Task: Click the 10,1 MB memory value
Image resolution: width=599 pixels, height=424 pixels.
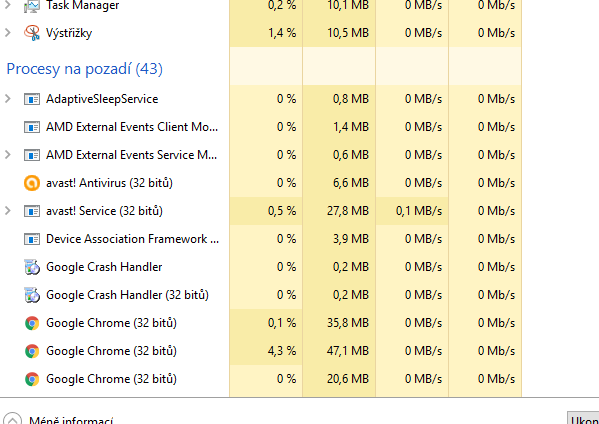Action: 348,5
